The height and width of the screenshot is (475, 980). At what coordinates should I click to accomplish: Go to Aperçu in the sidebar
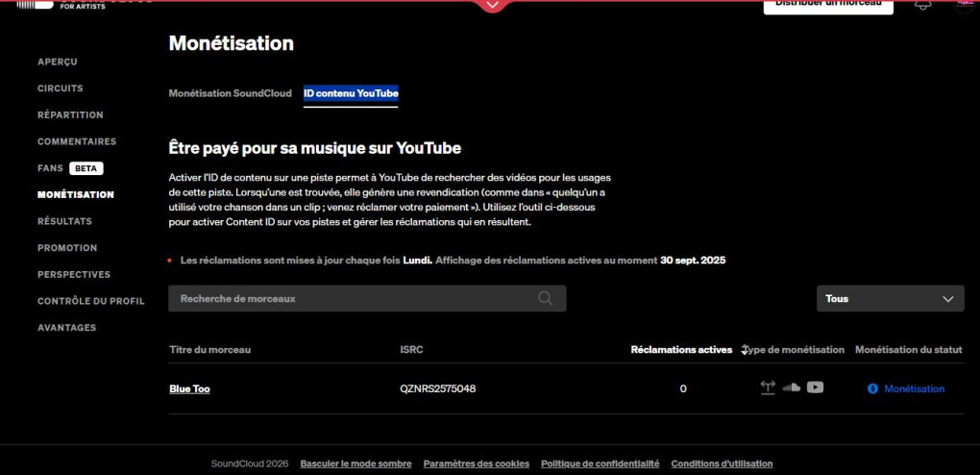(58, 62)
